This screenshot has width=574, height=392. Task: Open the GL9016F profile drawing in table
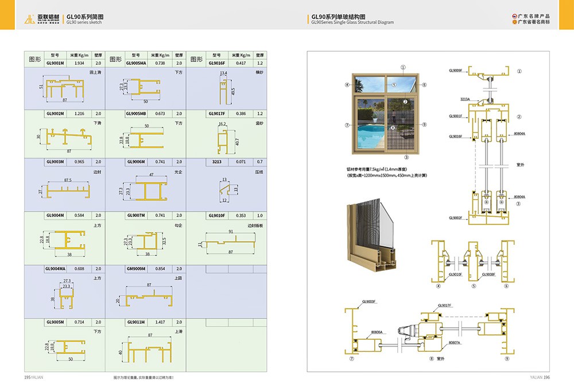227,88
